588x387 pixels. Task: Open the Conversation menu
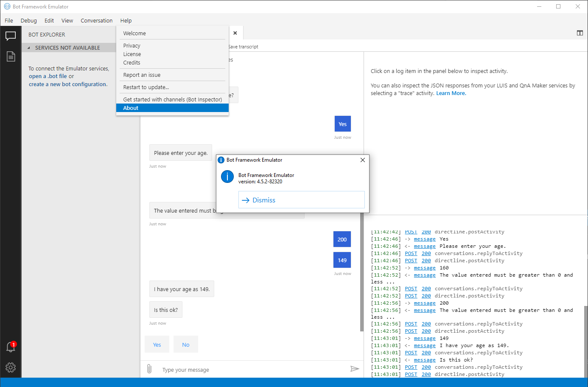coord(97,20)
